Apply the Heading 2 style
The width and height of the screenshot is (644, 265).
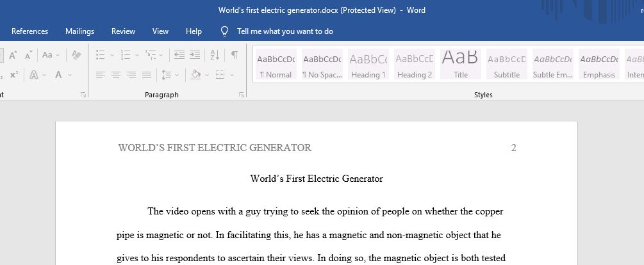tap(415, 64)
